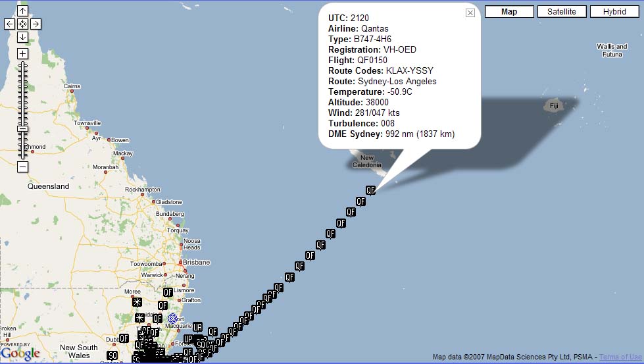Pan the map down with arrow button
Screen dimensions: 644x364
coord(22,38)
